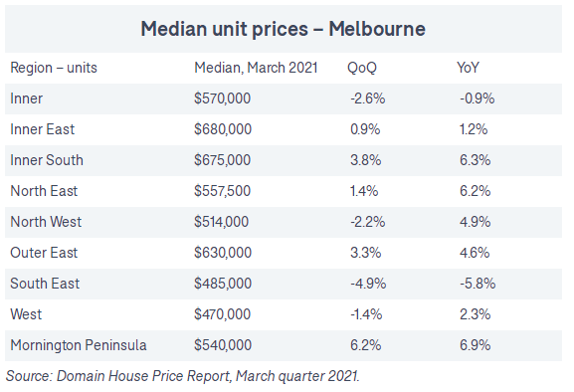Select Inner QoQ value -2.6%
This screenshot has height=392, width=574.
point(367,98)
